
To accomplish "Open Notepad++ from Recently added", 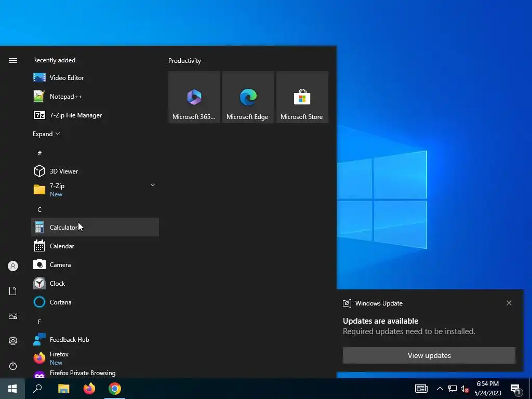I will [95, 96].
